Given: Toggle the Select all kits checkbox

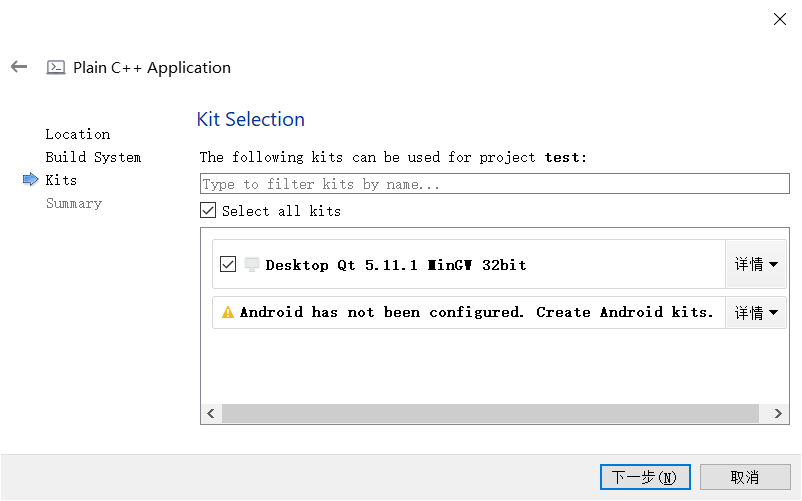Looking at the screenshot, I should pyautogui.click(x=208, y=210).
